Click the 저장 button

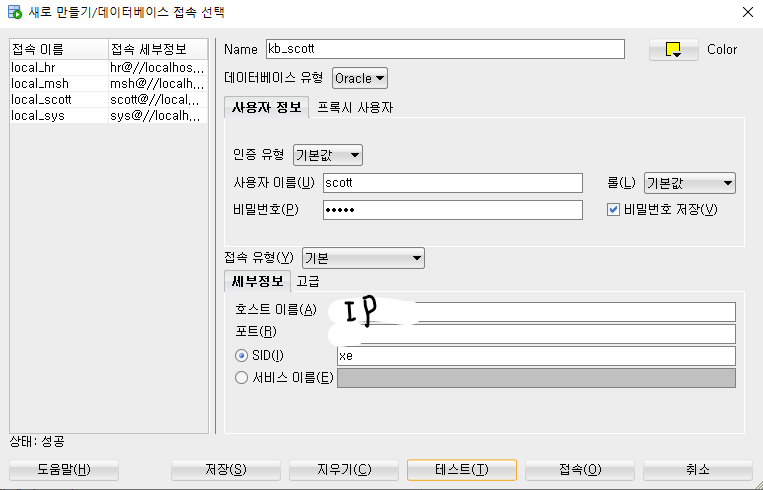coord(226,470)
